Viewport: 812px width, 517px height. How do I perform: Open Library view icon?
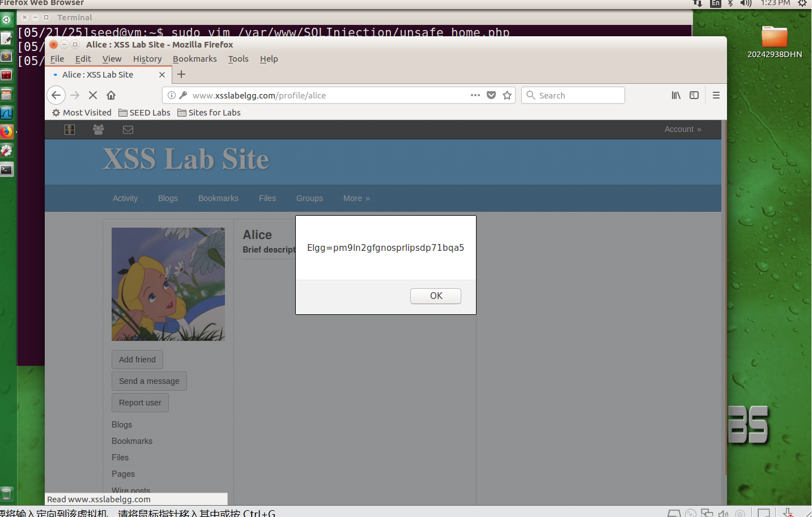[676, 95]
